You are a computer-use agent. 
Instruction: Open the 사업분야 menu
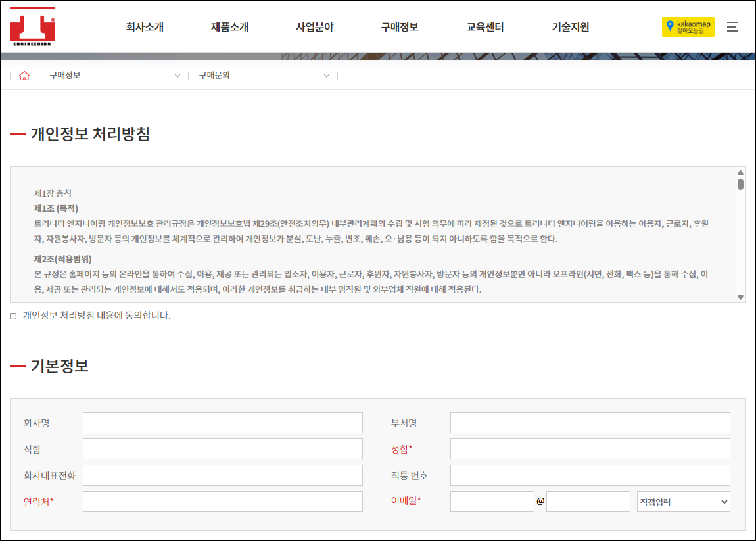[315, 27]
